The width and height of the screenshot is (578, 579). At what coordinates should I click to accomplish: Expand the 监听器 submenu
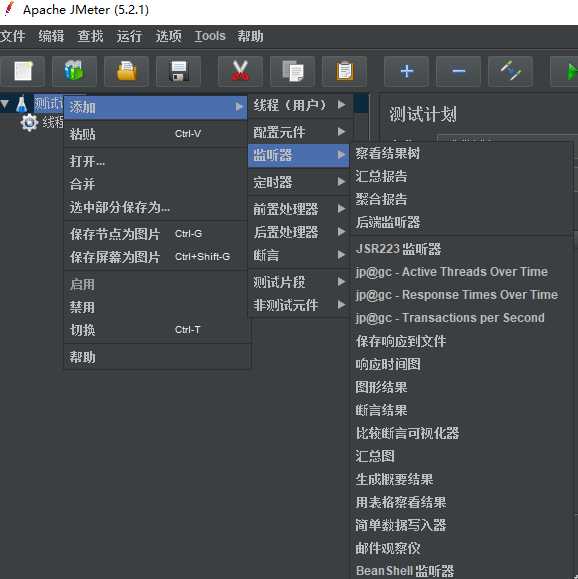pyautogui.click(x=299, y=155)
